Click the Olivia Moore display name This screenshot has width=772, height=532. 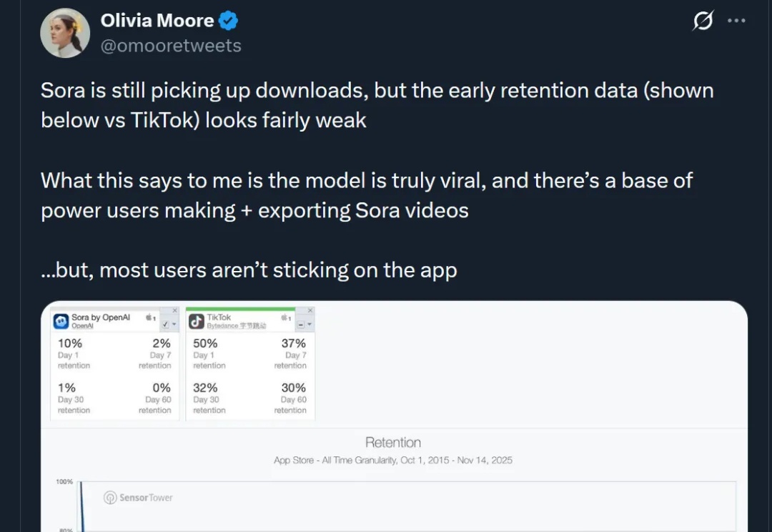coord(157,21)
